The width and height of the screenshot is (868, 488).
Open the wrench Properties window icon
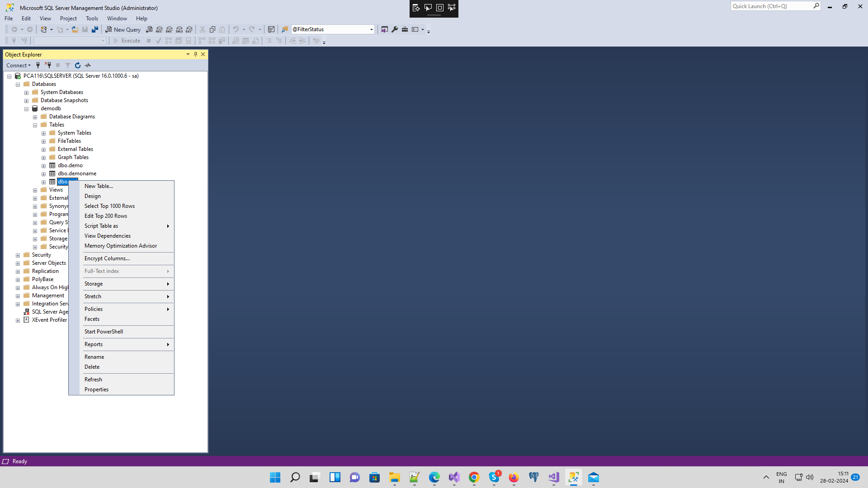click(395, 29)
